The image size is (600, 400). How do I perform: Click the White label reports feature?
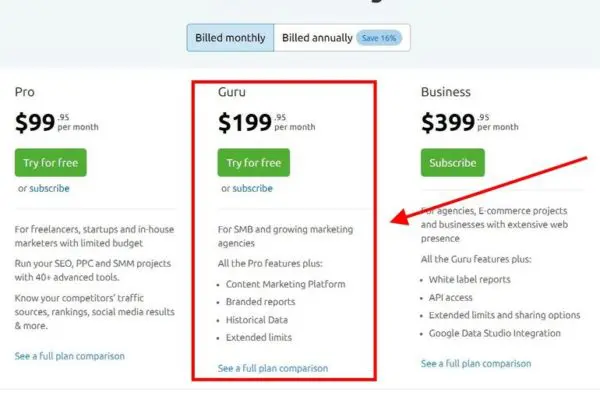click(468, 279)
